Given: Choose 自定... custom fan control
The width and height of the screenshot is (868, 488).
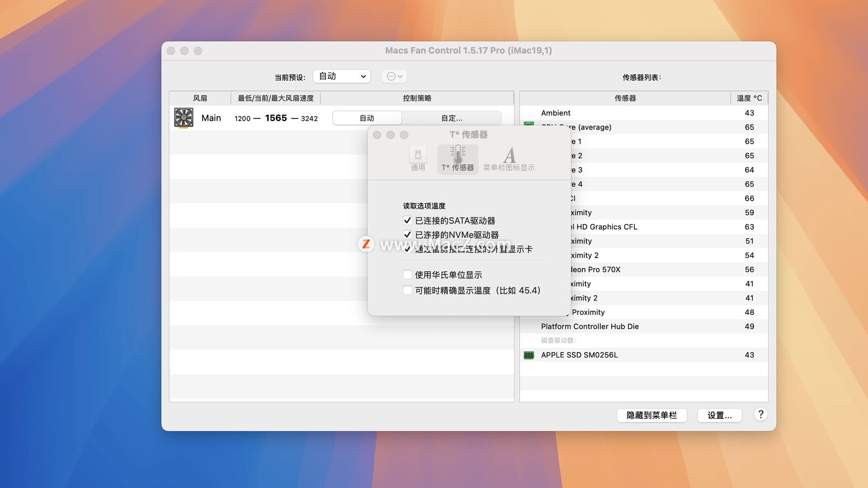Looking at the screenshot, I should click(452, 118).
